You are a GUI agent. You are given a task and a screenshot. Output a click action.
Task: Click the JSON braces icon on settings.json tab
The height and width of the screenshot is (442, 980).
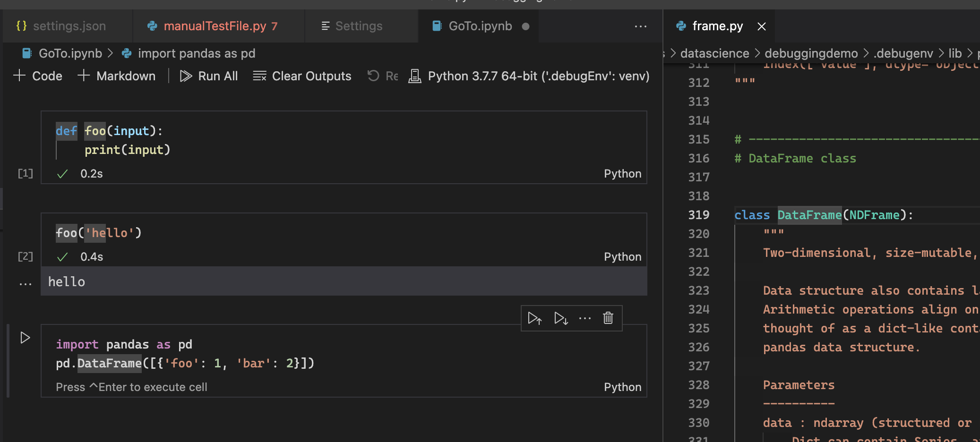(x=21, y=26)
